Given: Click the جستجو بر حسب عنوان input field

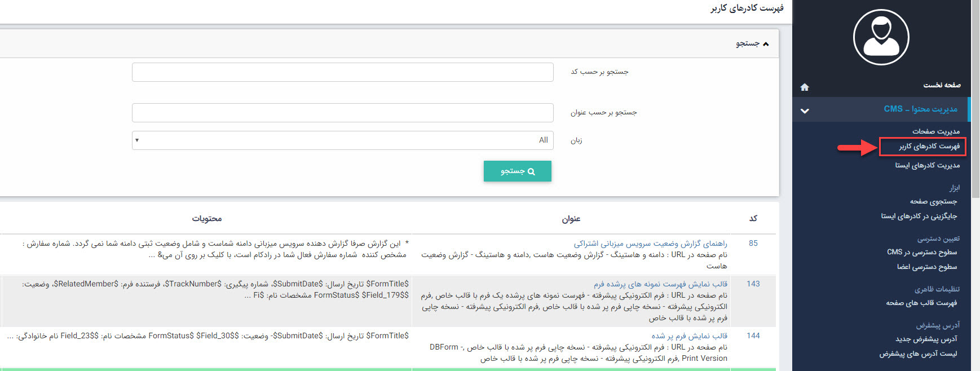Looking at the screenshot, I should [x=342, y=113].
